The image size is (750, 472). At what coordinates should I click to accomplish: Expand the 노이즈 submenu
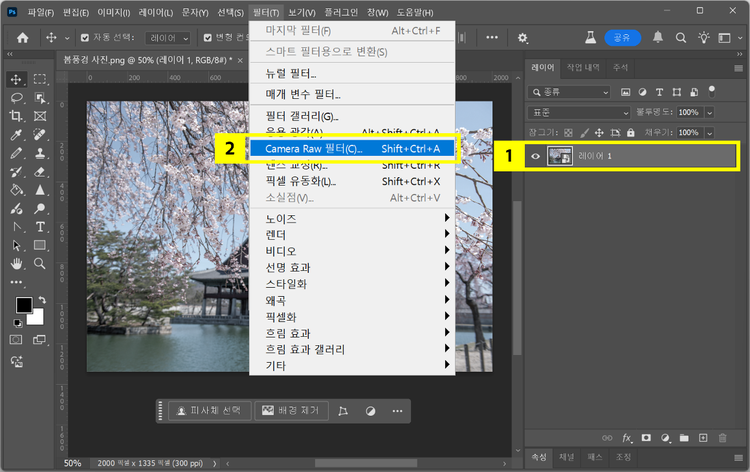(352, 219)
